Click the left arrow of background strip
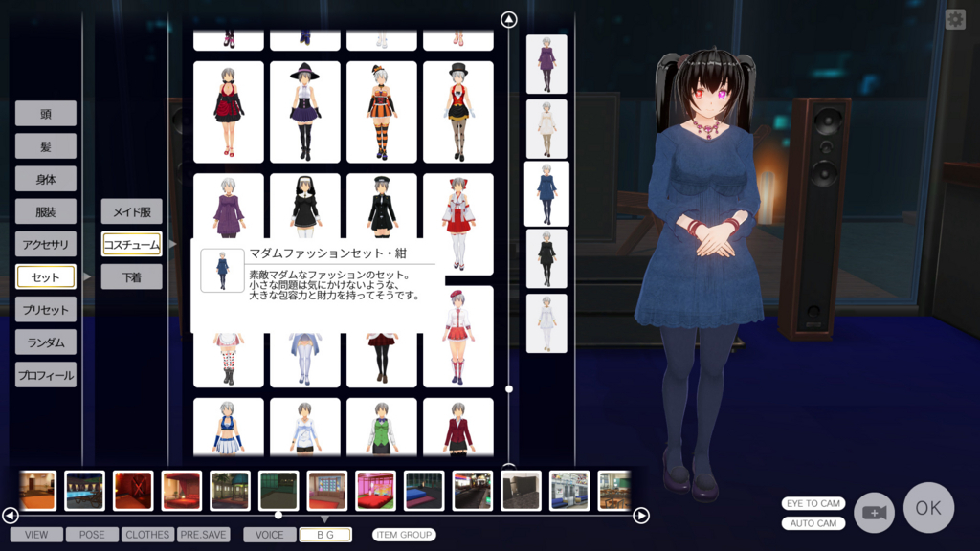Viewport: 980px width, 551px height. point(10,516)
